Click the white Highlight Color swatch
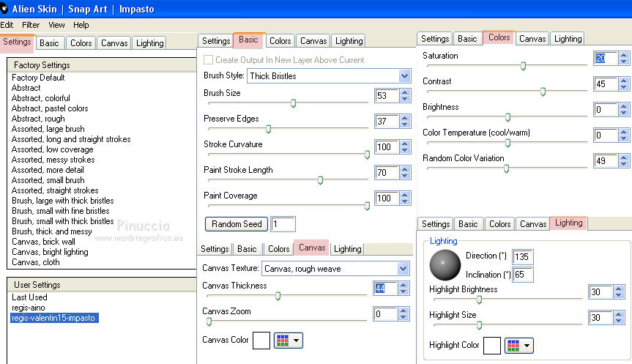Image resolution: width=632 pixels, height=364 pixels. coord(492,345)
